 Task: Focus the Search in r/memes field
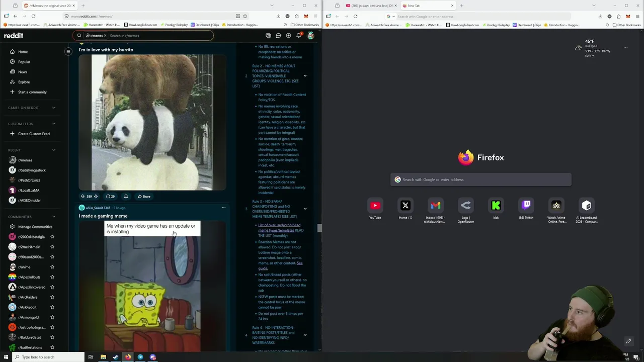point(158,36)
